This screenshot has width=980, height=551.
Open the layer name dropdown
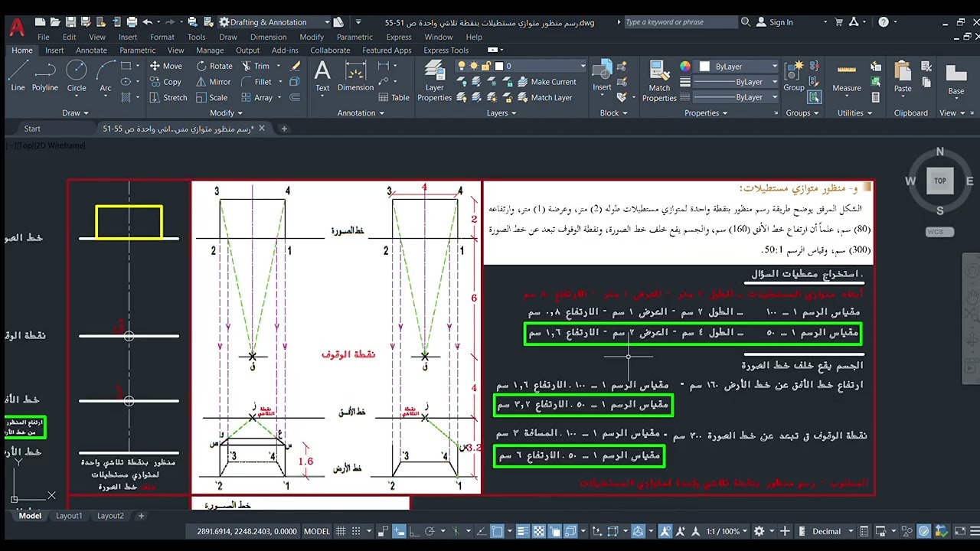click(583, 67)
